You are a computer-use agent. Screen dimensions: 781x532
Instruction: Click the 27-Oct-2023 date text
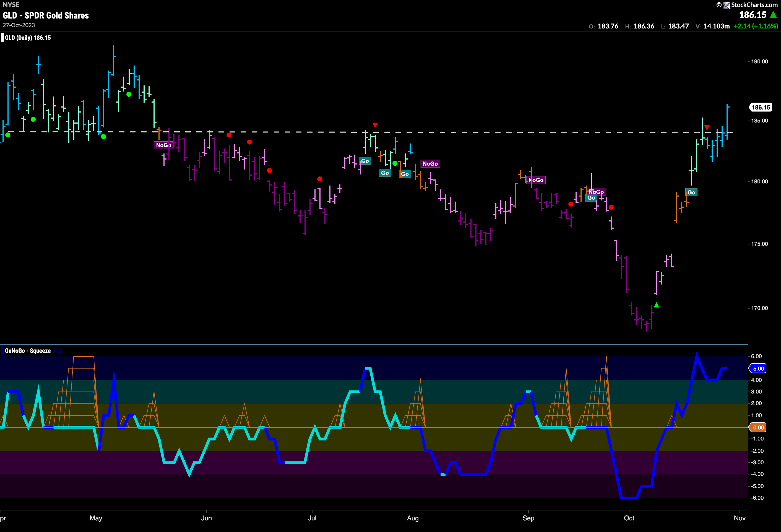click(x=19, y=25)
